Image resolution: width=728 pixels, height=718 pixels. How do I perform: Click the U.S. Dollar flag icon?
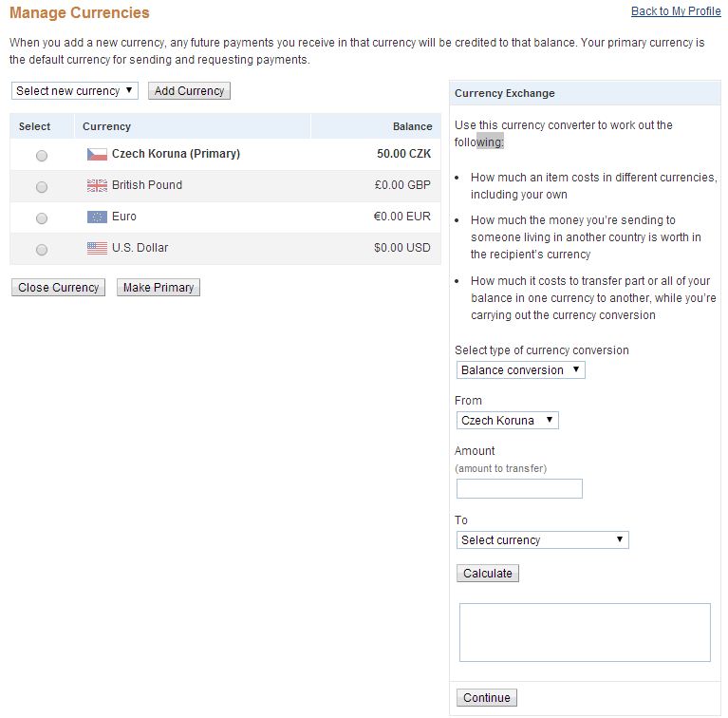tap(97, 248)
